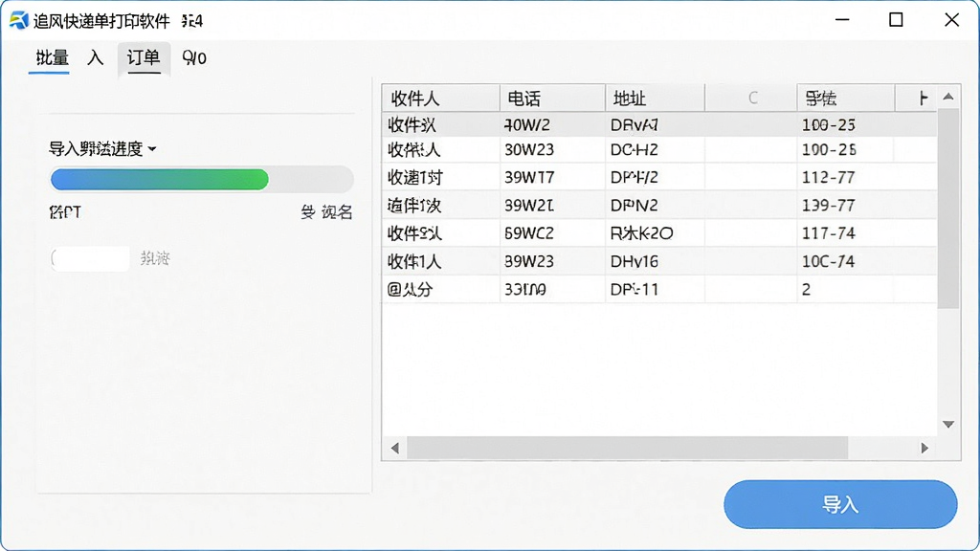
Task: Click the cell reading 10C-74
Action: [x=845, y=261]
